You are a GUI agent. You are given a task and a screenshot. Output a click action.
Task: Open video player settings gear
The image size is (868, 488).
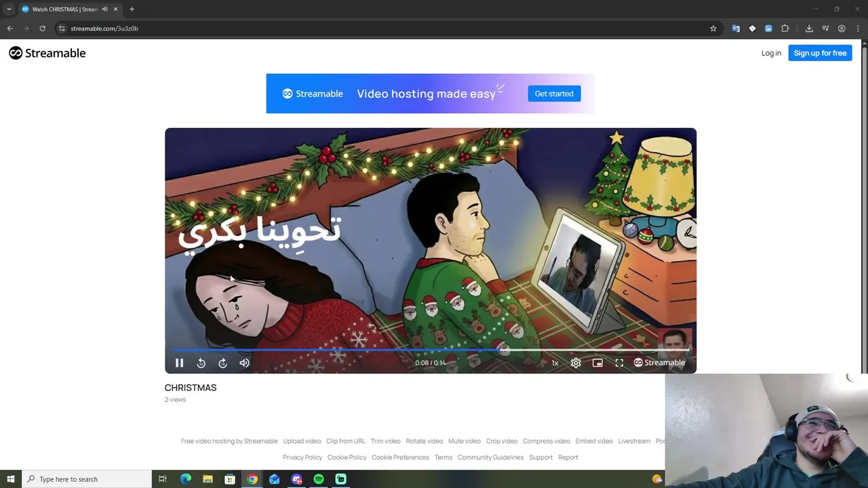click(x=576, y=363)
